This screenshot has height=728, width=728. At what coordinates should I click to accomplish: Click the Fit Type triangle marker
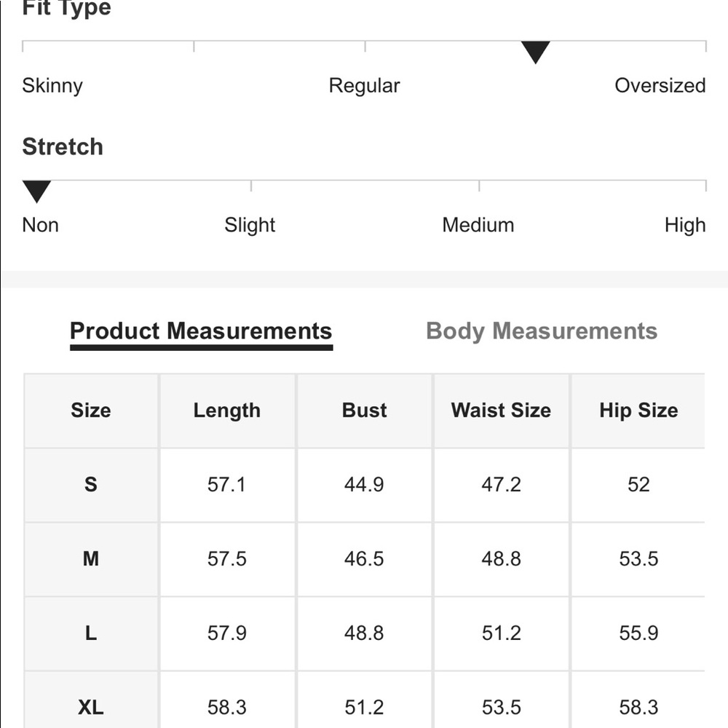point(535,52)
